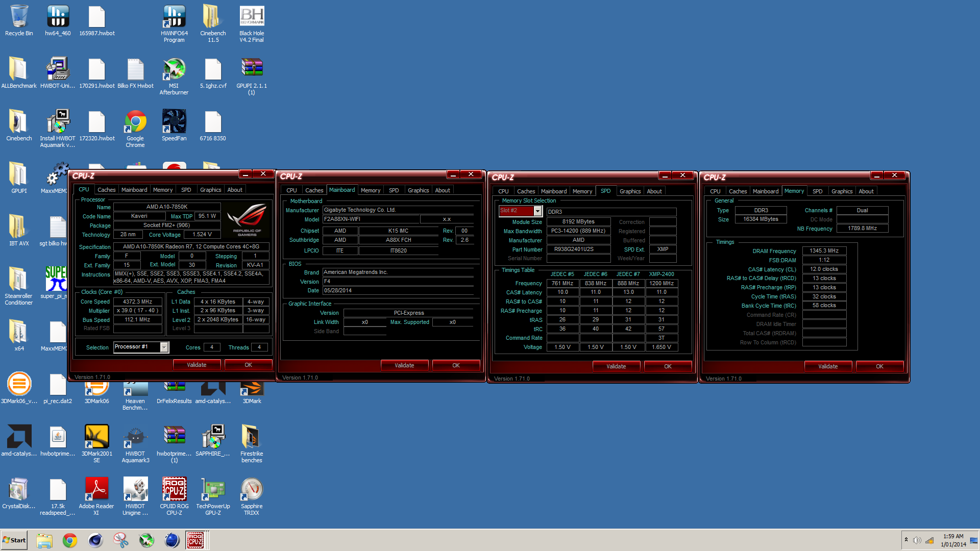Click Chrome icon in taskbar
The width and height of the screenshot is (980, 551).
[70, 540]
